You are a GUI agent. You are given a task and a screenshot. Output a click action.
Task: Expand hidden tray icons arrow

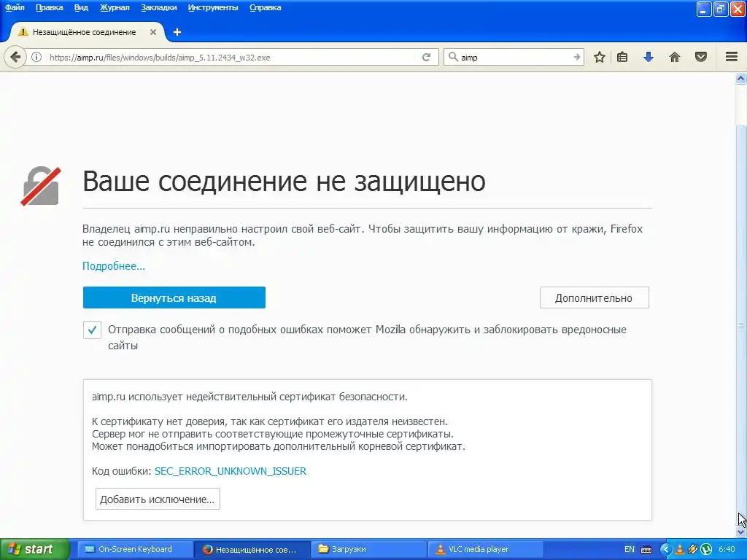[665, 549]
